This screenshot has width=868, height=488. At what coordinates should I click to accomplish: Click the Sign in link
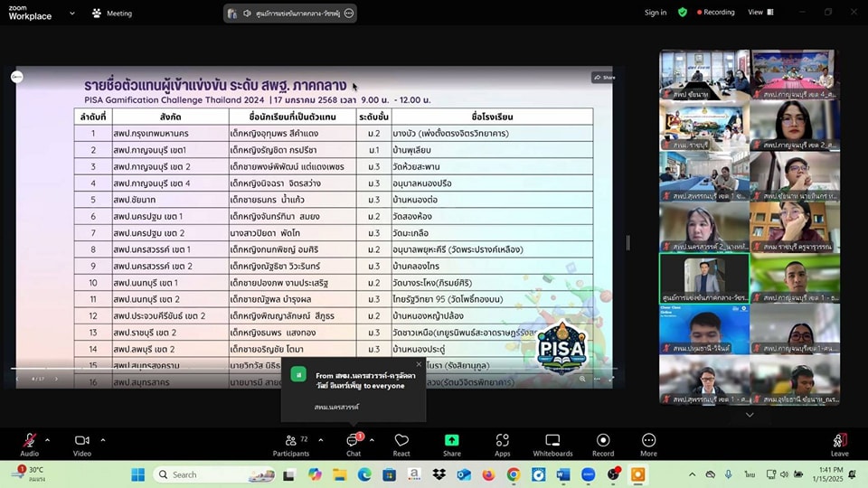click(x=656, y=13)
